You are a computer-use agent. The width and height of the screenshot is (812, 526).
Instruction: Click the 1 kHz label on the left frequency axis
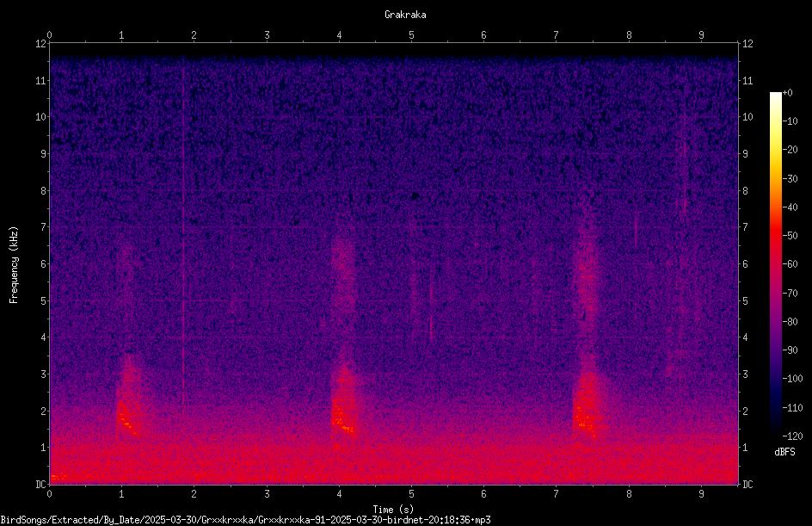[x=44, y=448]
